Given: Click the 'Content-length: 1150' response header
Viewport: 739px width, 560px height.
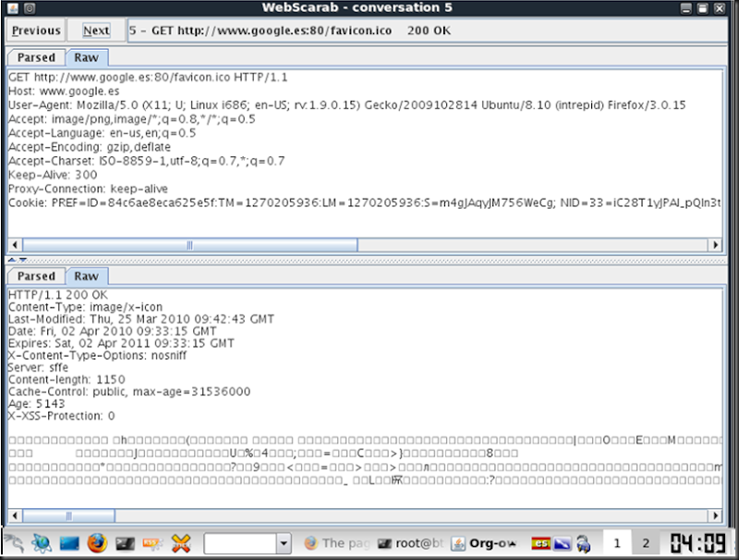Looking at the screenshot, I should (x=67, y=380).
